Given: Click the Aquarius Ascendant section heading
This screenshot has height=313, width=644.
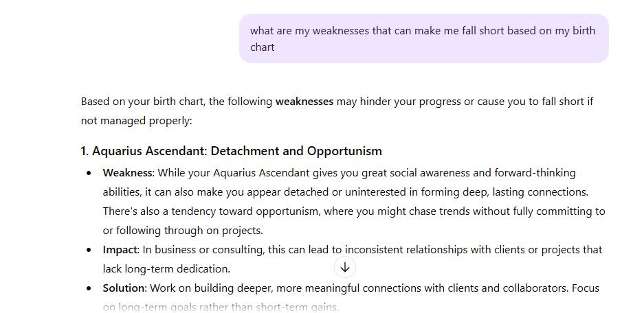Looking at the screenshot, I should pos(231,151).
